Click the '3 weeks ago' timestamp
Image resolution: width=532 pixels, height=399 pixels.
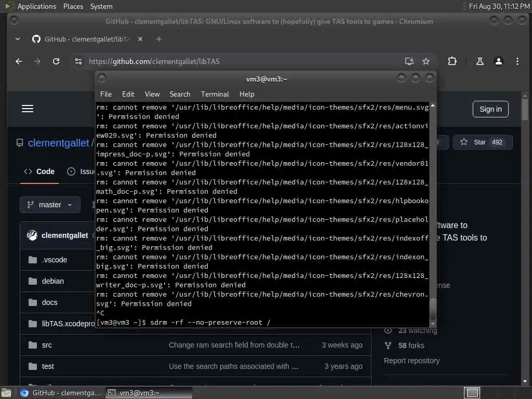pyautogui.click(x=342, y=345)
